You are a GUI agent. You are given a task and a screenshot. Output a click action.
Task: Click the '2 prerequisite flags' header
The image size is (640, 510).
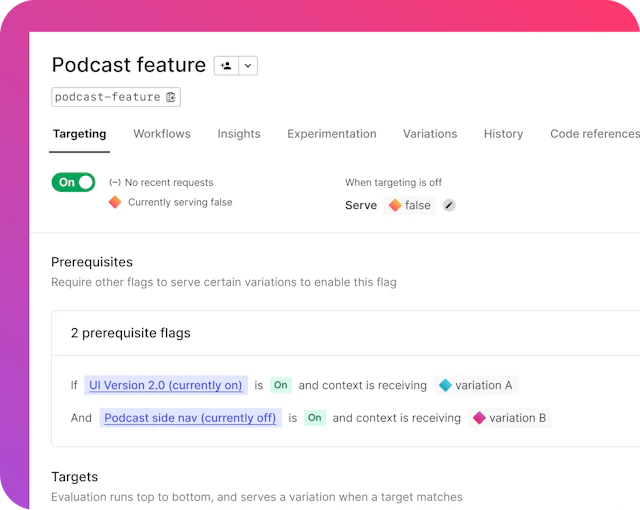pos(131,333)
